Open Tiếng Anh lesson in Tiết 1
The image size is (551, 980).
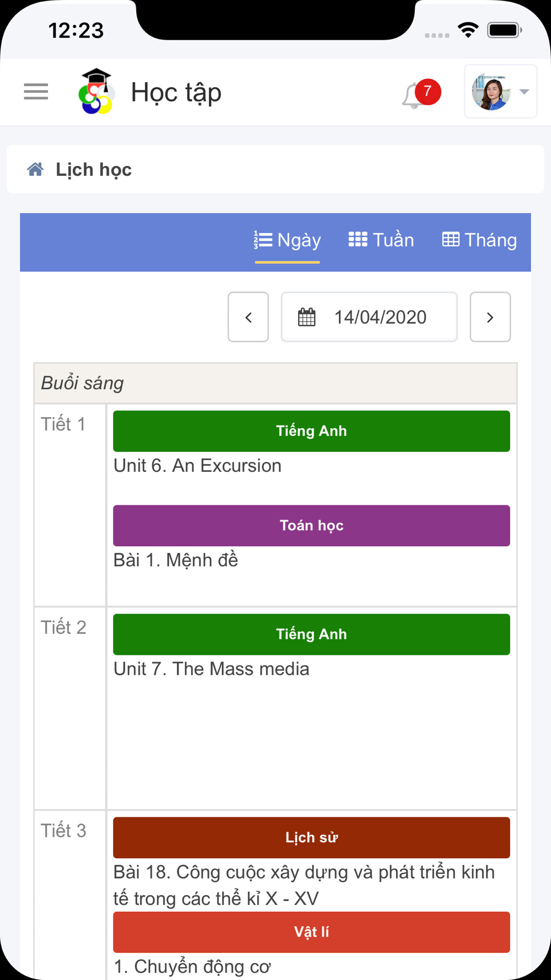[x=311, y=431]
